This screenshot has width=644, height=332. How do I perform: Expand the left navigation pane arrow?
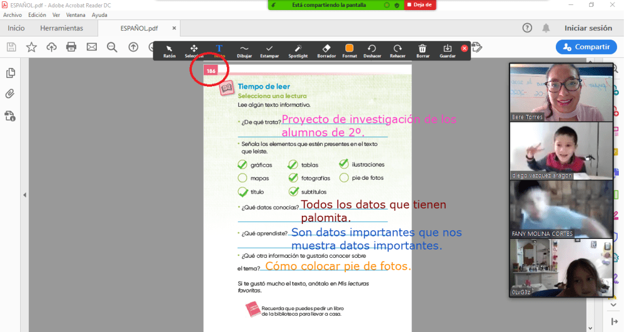click(x=25, y=195)
